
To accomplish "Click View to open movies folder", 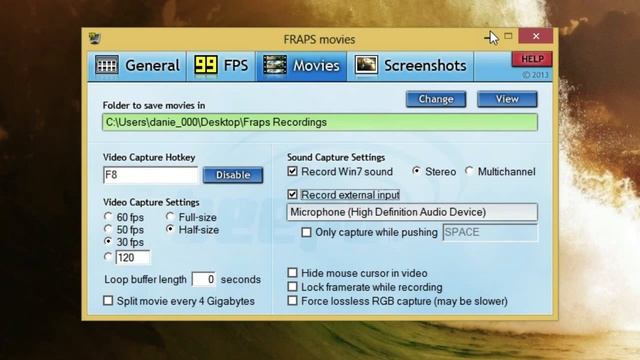I will tap(507, 99).
